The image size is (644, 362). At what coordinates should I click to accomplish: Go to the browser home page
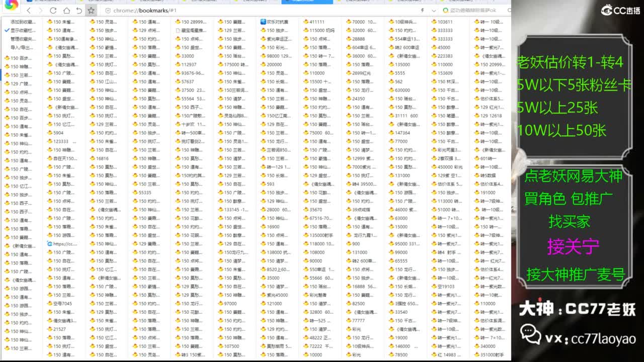(66, 11)
